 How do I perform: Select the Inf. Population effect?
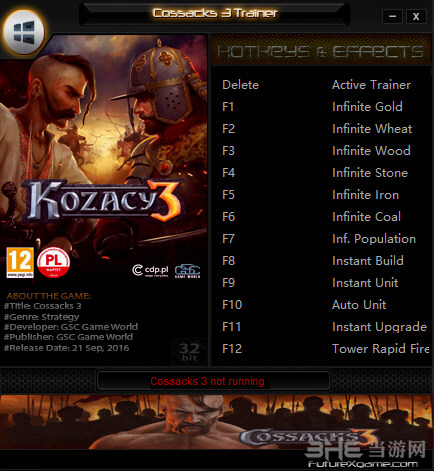[374, 239]
